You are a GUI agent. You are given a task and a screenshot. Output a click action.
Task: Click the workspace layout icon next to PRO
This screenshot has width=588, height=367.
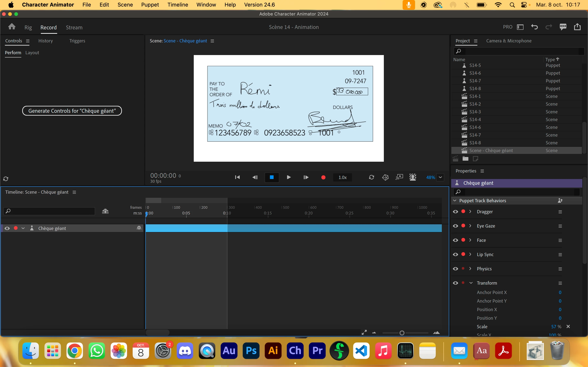click(520, 27)
